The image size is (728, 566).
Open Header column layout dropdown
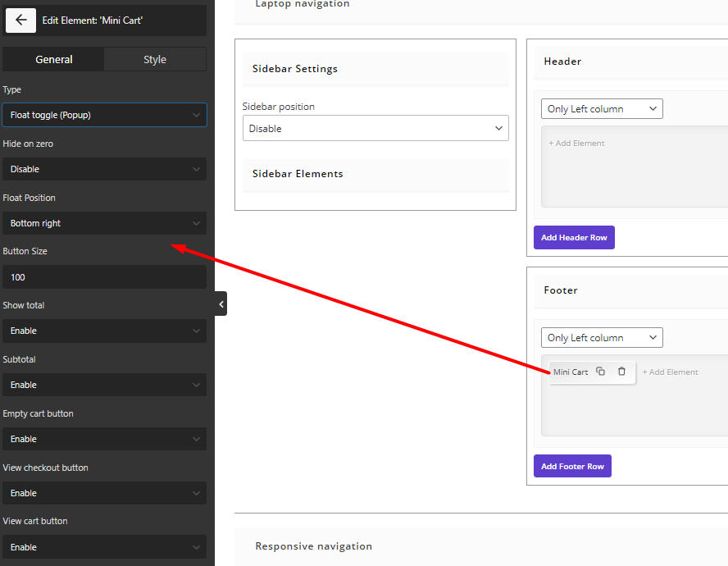click(x=602, y=109)
